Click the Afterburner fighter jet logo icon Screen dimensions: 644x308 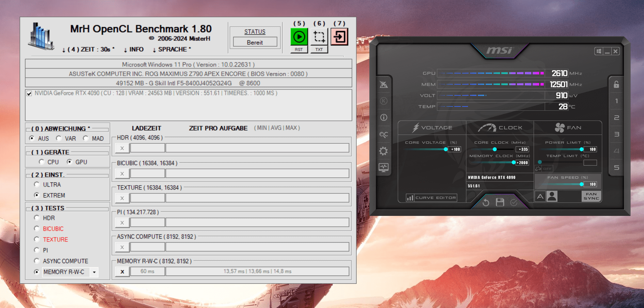pyautogui.click(x=384, y=85)
